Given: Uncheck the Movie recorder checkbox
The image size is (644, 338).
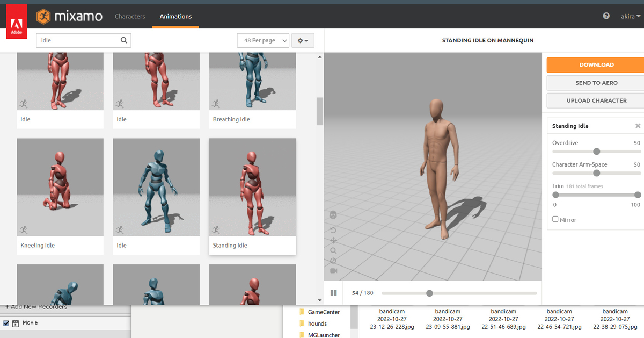Looking at the screenshot, I should (x=6, y=323).
